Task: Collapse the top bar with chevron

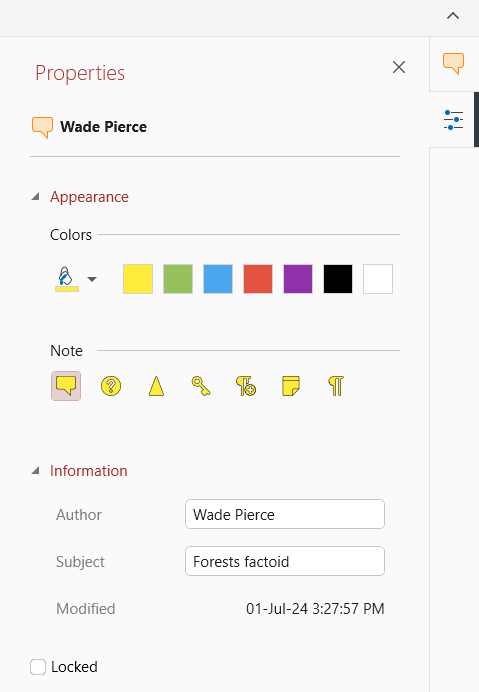Action: point(453,16)
